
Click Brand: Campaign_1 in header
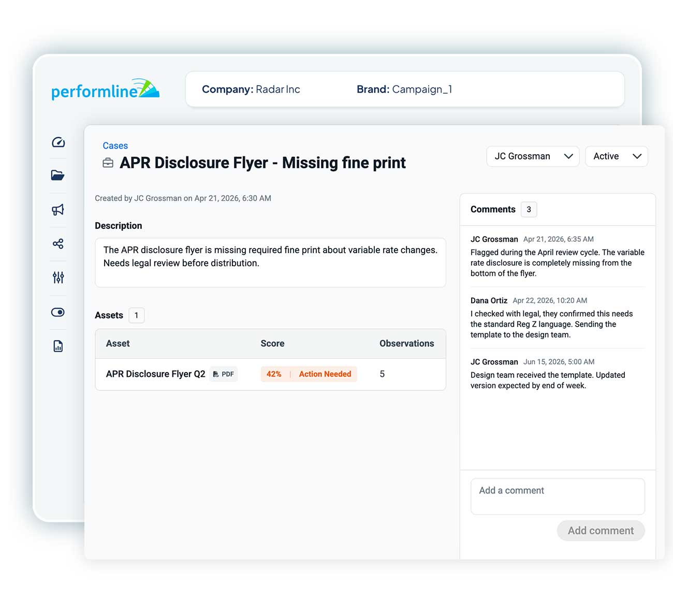404,90
